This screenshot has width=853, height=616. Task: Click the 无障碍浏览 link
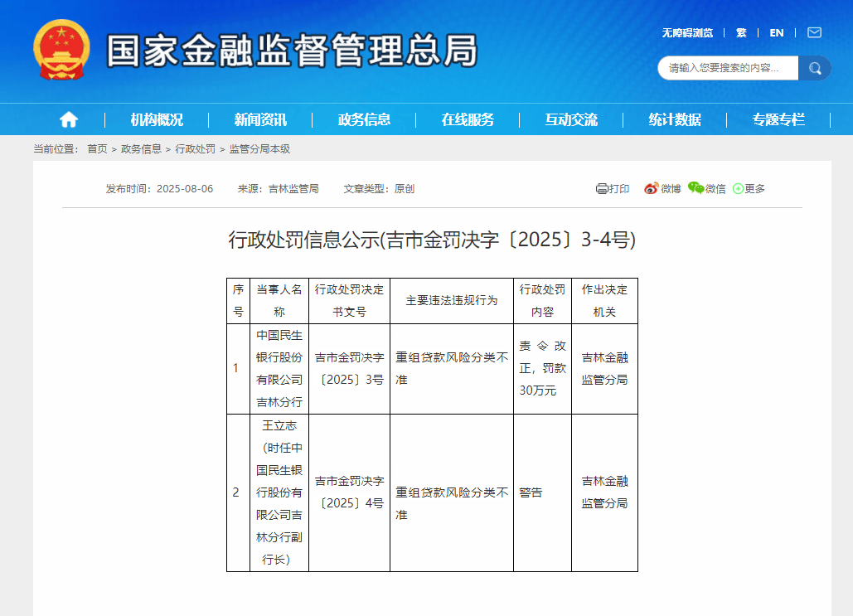tap(687, 33)
